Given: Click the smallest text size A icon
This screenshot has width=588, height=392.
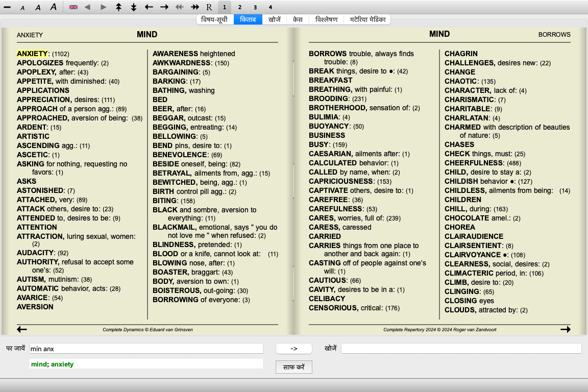Looking at the screenshot, I should 22,8.
